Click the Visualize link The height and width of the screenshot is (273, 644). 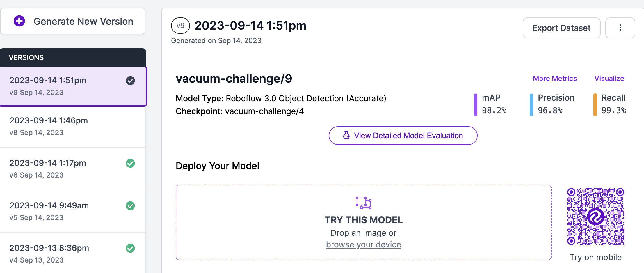[609, 79]
